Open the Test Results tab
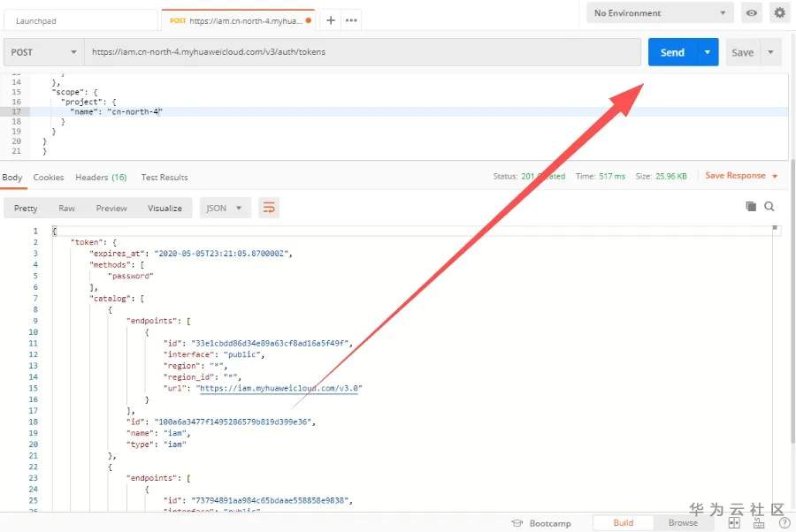This screenshot has height=532, width=796. click(x=165, y=178)
